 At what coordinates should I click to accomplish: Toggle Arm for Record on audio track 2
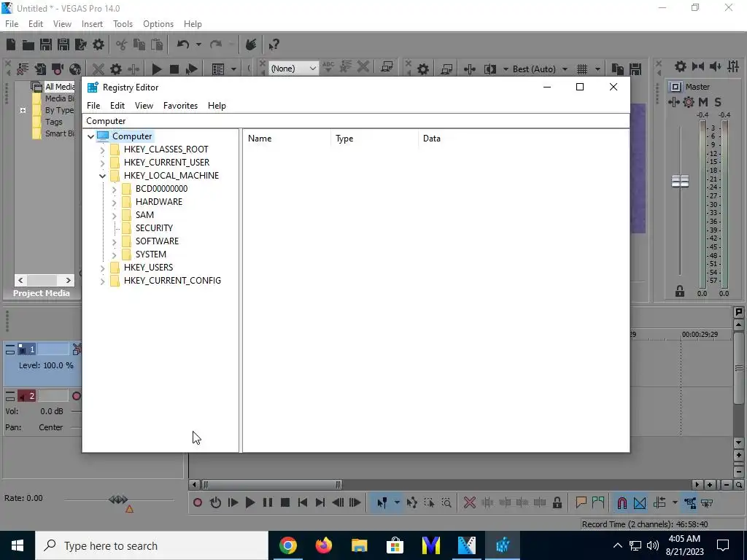[x=76, y=396]
